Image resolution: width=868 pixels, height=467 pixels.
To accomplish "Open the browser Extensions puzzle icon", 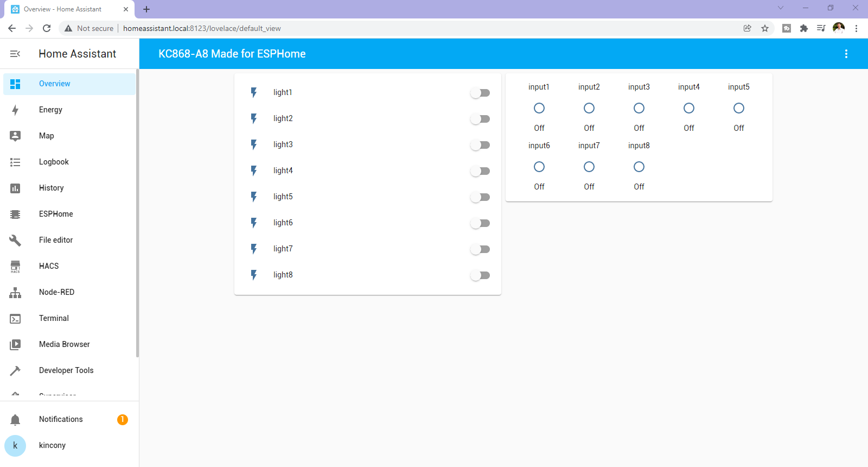I will tap(804, 28).
